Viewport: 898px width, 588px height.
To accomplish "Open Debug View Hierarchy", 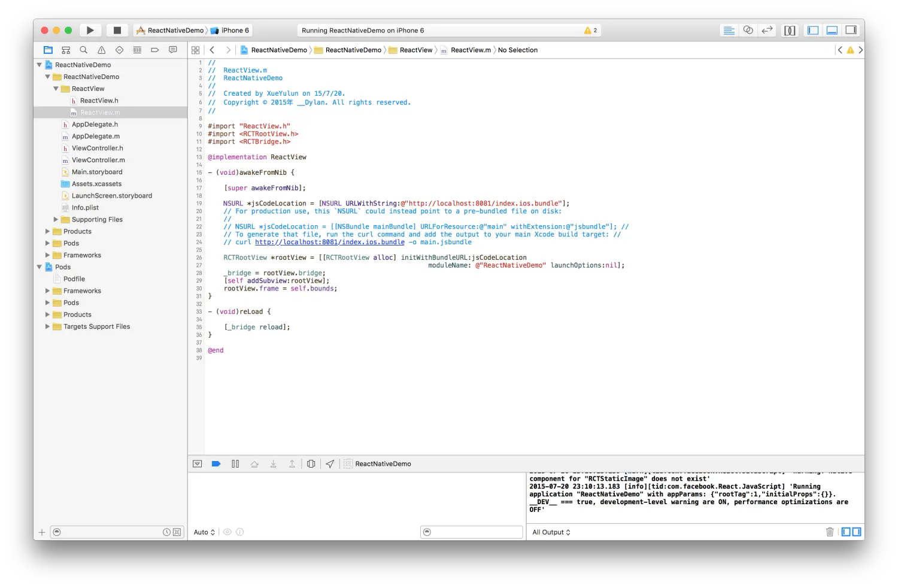I will (311, 464).
